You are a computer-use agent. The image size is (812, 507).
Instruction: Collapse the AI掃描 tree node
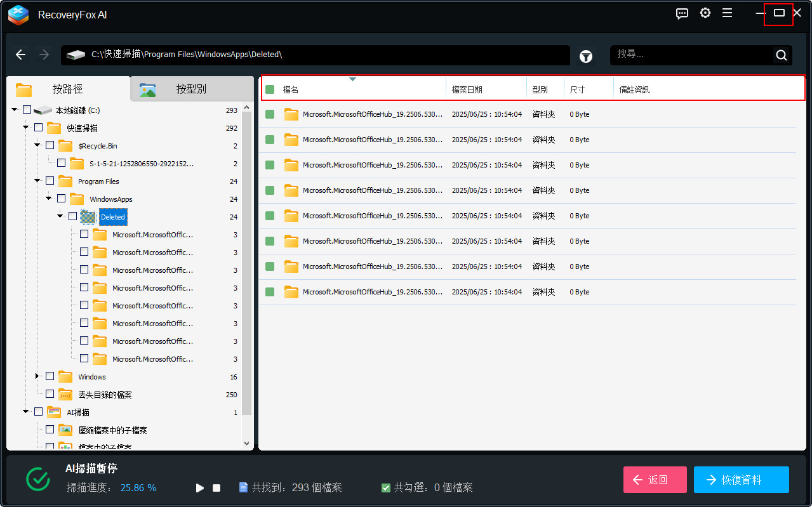[x=26, y=412]
